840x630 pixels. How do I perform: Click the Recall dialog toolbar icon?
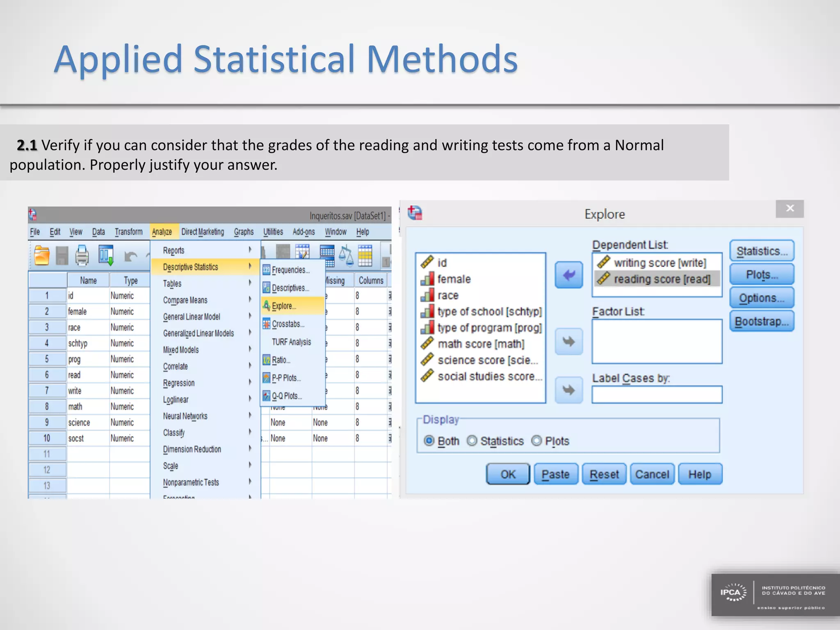[x=106, y=255]
